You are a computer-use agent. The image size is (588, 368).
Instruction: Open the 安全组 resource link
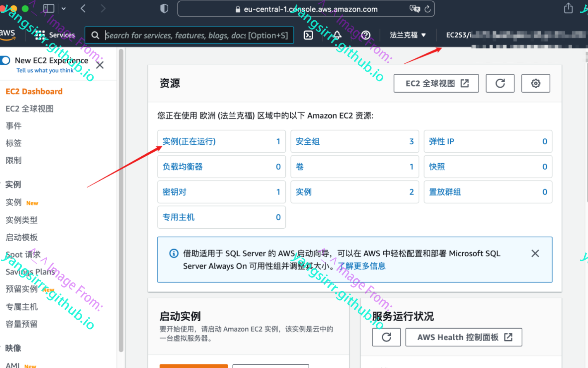click(308, 141)
